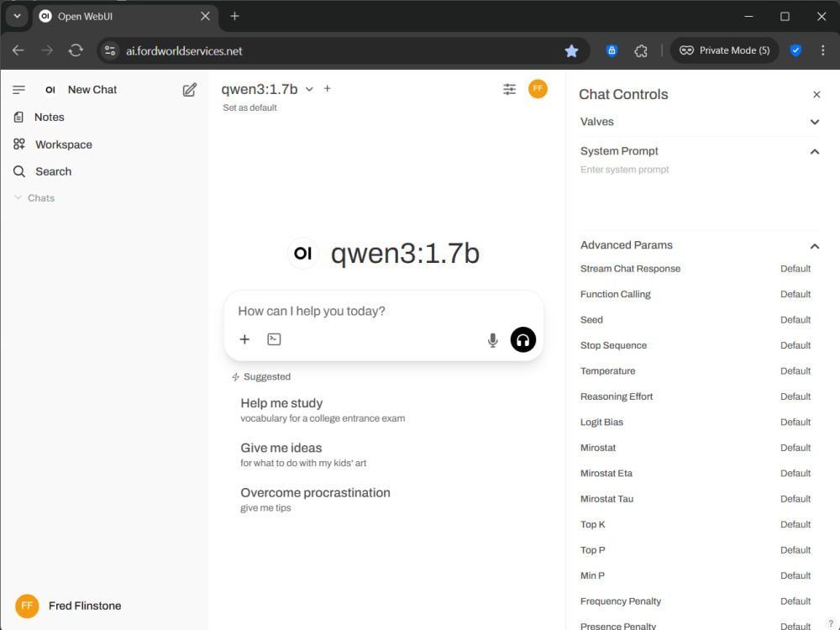Toggle Reasoning Effort Default setting
840x630 pixels.
(x=795, y=396)
